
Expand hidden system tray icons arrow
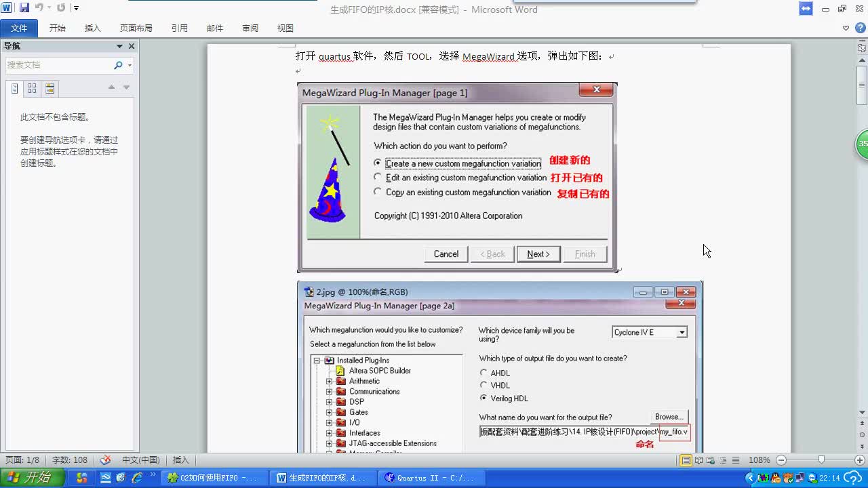tap(751, 478)
